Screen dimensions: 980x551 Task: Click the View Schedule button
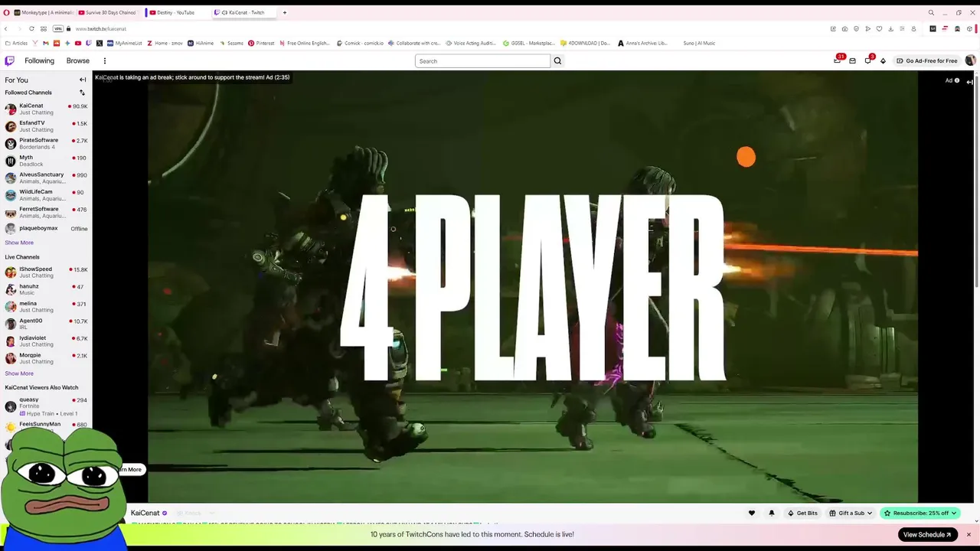click(927, 535)
